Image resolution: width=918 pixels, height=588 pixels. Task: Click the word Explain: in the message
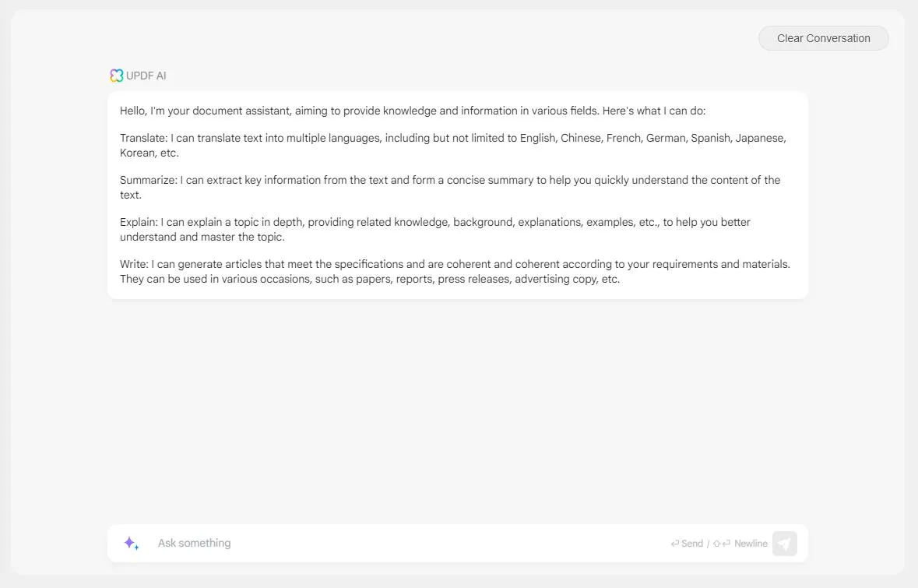(x=139, y=223)
